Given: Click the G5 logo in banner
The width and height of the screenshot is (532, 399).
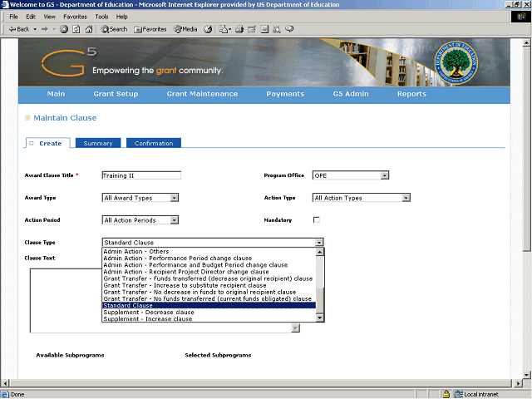Looking at the screenshot, I should pyautogui.click(x=69, y=62).
